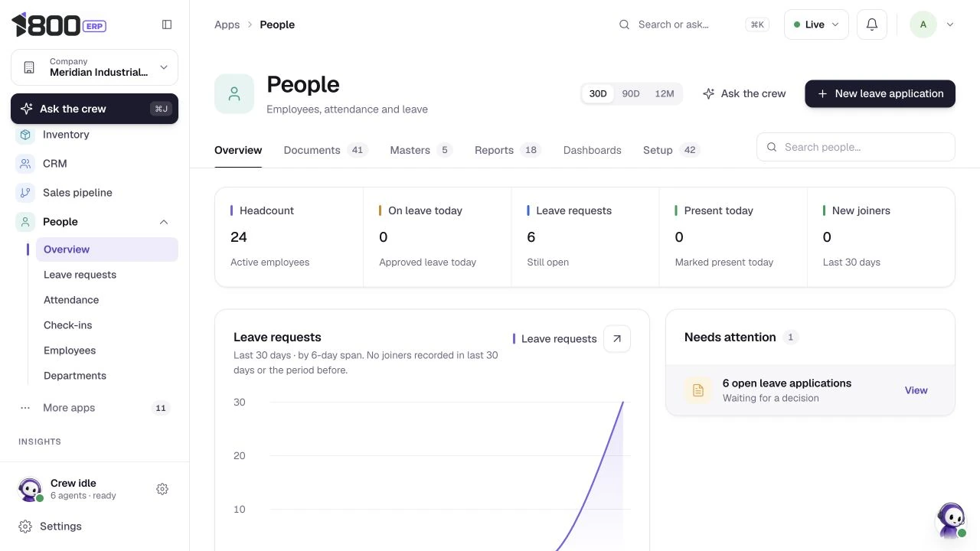
Task: Open Employees in the sidebar
Action: tap(107, 350)
